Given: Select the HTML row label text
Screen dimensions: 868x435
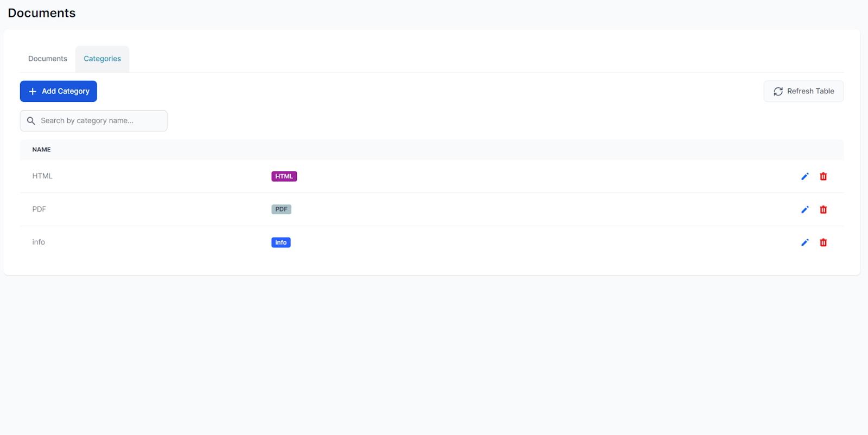Looking at the screenshot, I should tap(42, 176).
